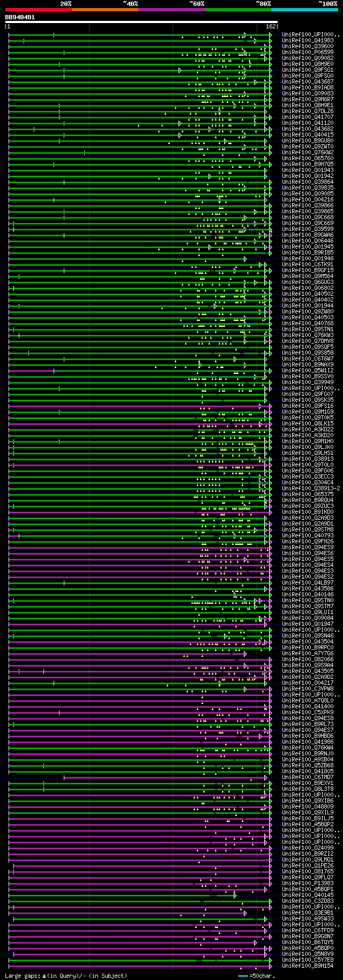Select hit label UniRef100_Q39835

308,188
